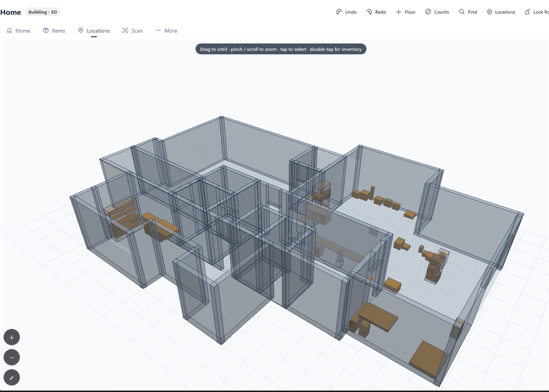Click the Home title text
549x392 pixels.
click(11, 12)
